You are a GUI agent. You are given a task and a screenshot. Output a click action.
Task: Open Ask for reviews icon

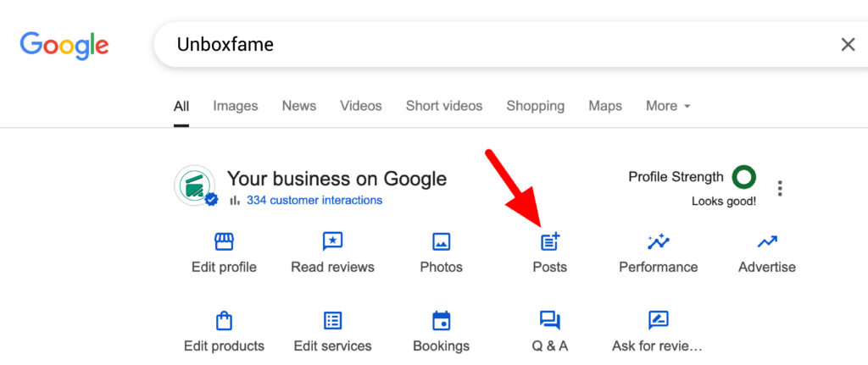tap(658, 320)
